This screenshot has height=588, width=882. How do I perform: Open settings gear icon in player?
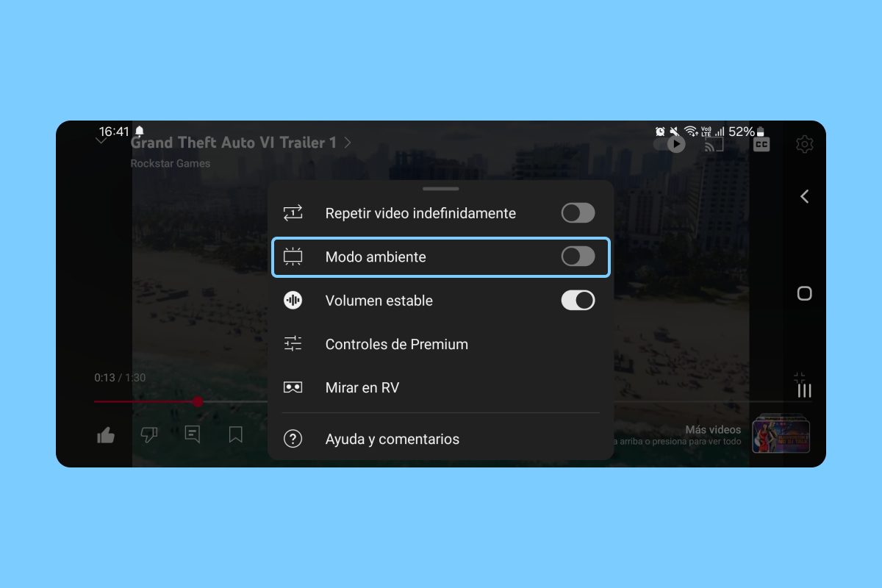click(805, 145)
